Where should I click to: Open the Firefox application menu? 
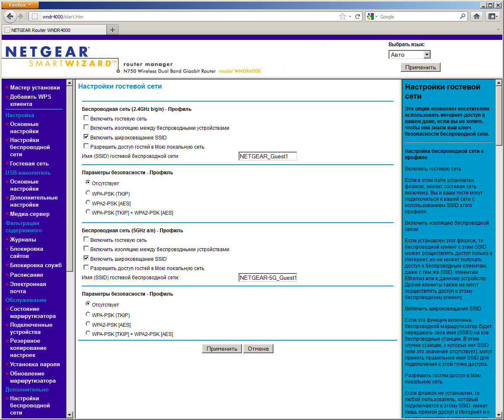pos(20,5)
